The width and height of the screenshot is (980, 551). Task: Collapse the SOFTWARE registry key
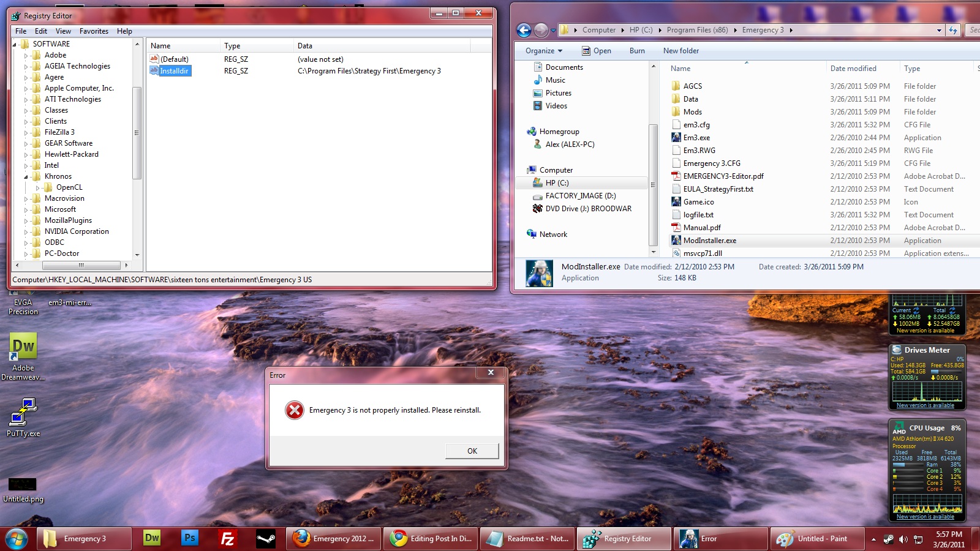[x=15, y=44]
